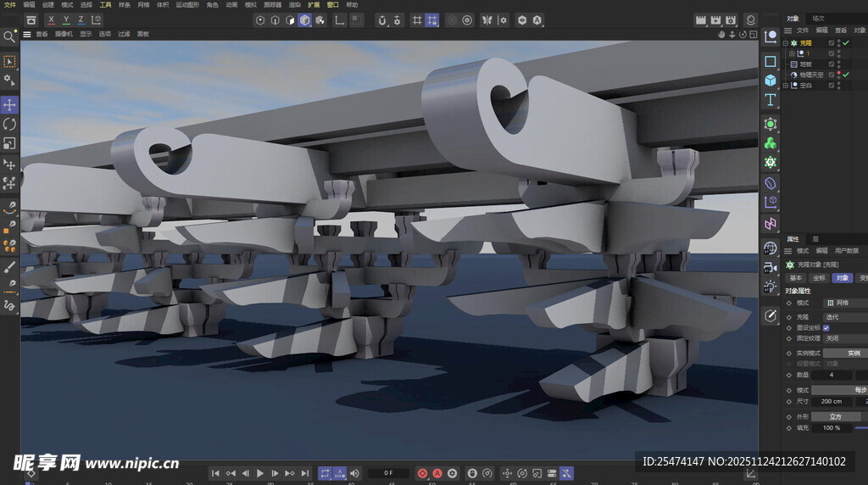Toggle the 重设坐标 checkbox
868x485 pixels.
[826, 327]
